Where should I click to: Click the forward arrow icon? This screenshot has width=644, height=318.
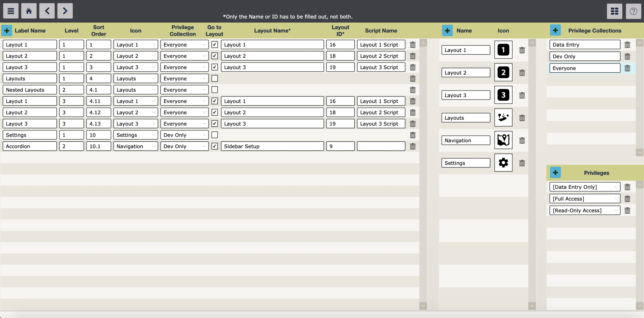[65, 11]
